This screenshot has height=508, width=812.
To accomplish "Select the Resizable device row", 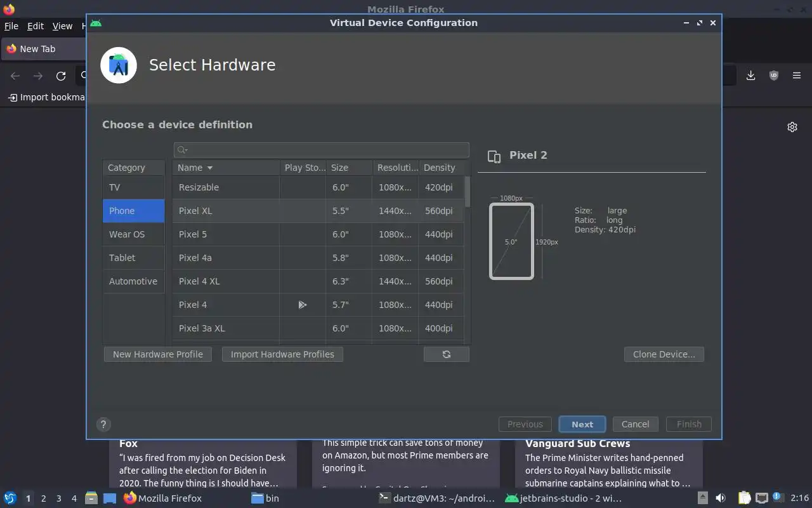I will [318, 187].
